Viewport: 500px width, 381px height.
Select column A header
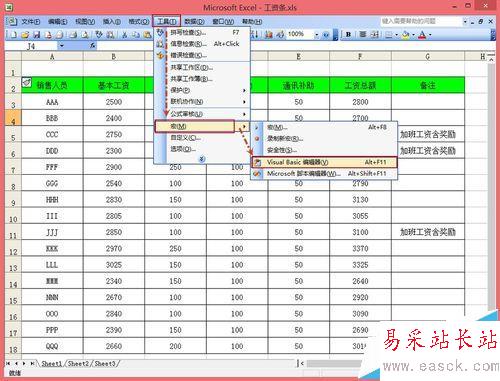coord(52,56)
